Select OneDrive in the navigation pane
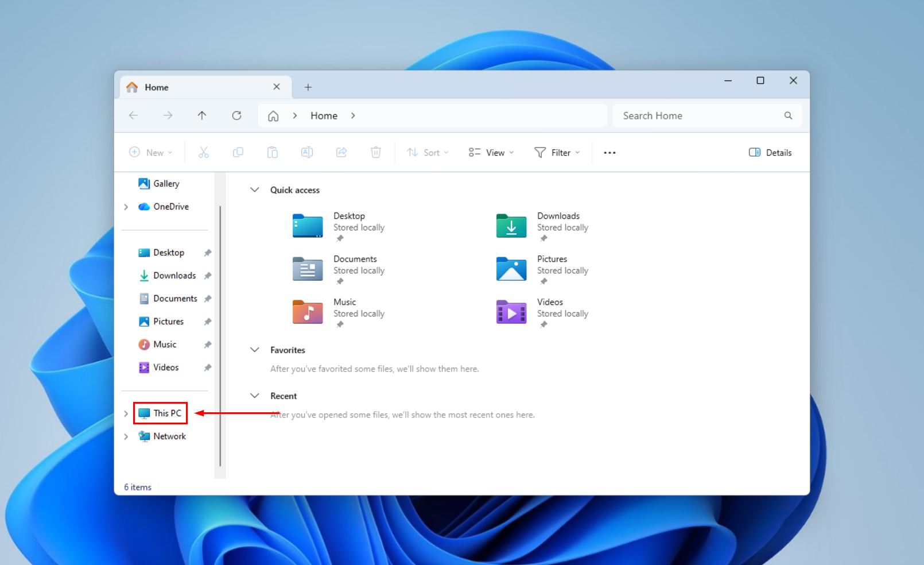 point(164,206)
